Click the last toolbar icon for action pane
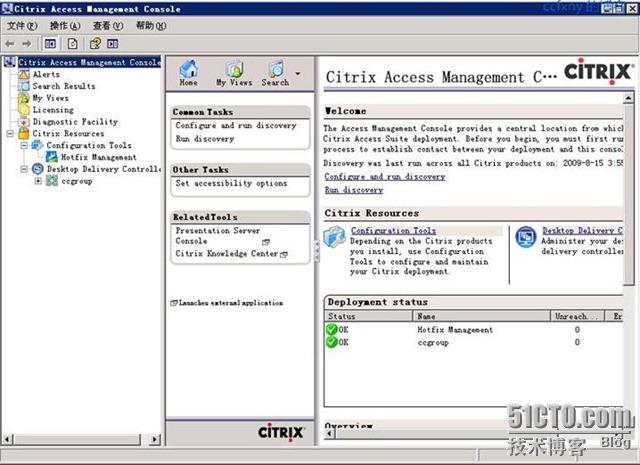The image size is (640, 465). point(113,43)
